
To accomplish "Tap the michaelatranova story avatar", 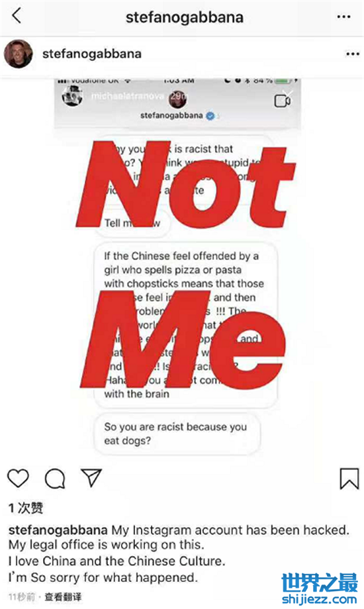I will point(72,95).
